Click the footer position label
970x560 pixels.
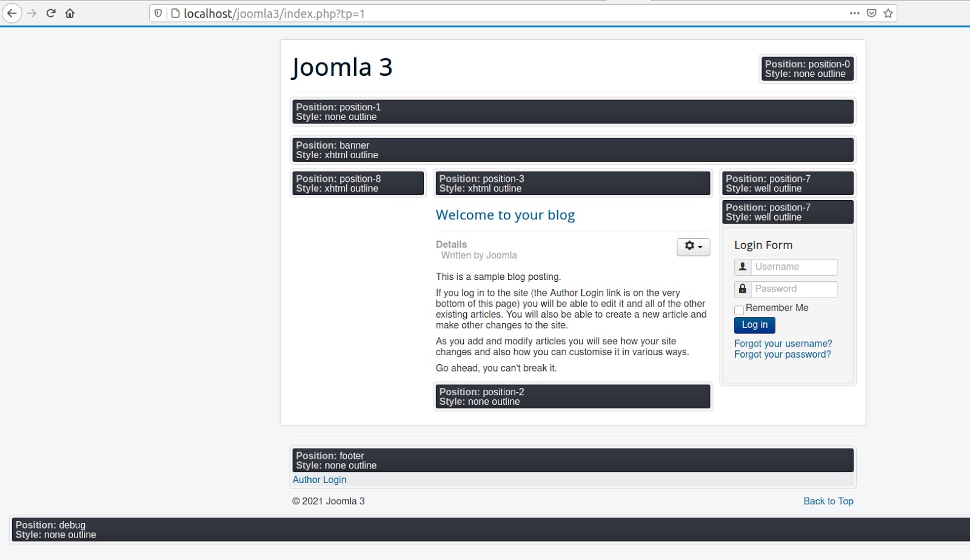573,460
